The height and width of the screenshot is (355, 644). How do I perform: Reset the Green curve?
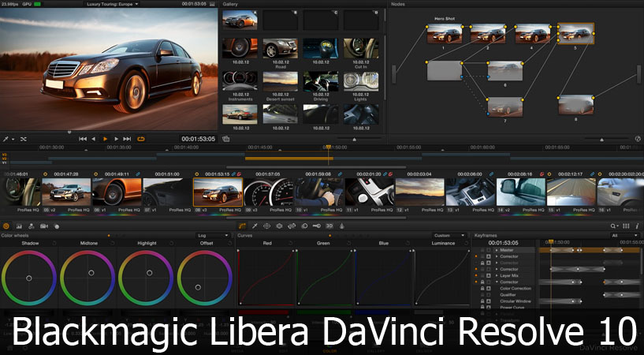point(349,243)
